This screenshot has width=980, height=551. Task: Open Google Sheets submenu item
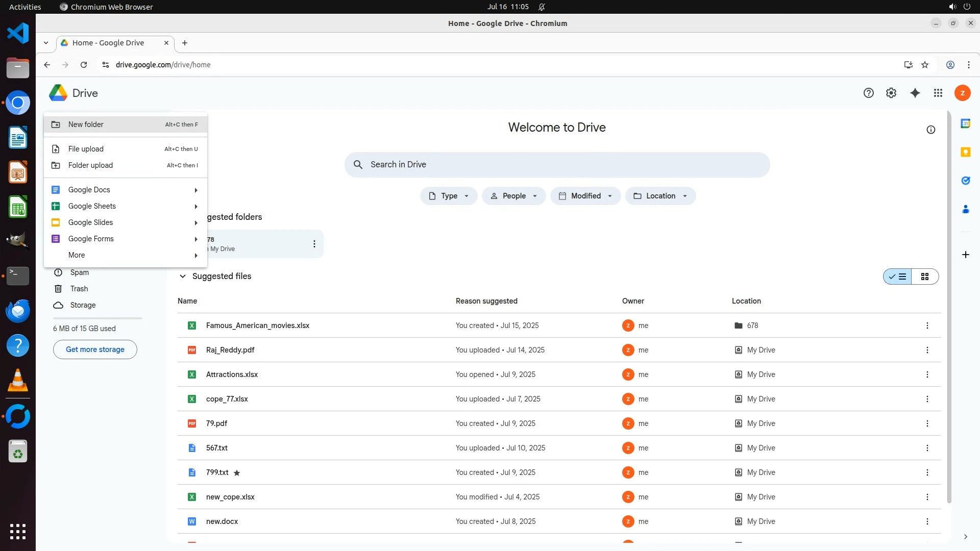92,206
